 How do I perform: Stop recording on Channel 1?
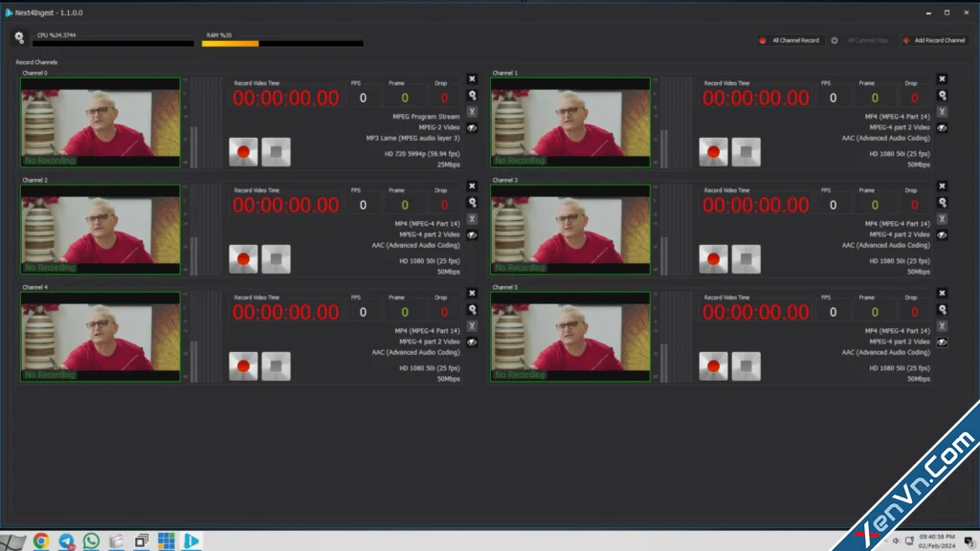(x=746, y=152)
